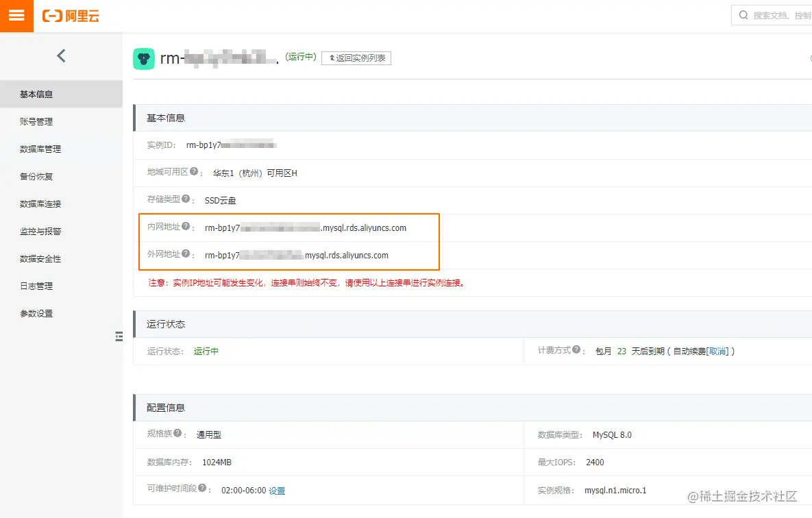Open 备份恢复 in the sidebar
Screen dimensions: 812x518
(x=61, y=177)
